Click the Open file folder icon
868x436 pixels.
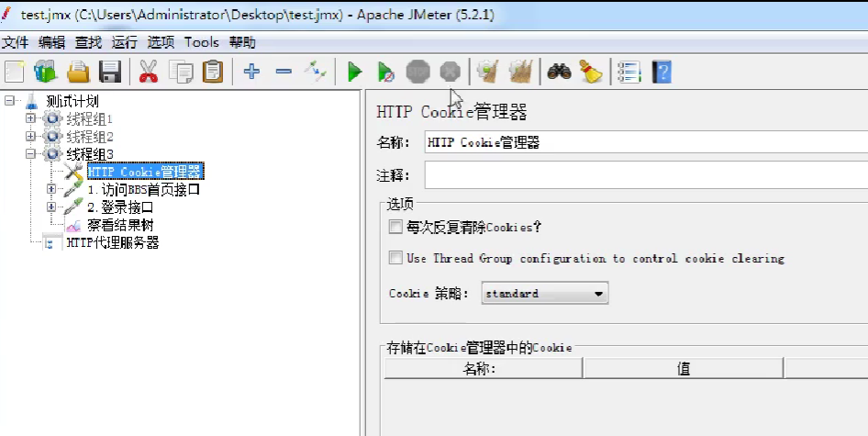(x=78, y=72)
